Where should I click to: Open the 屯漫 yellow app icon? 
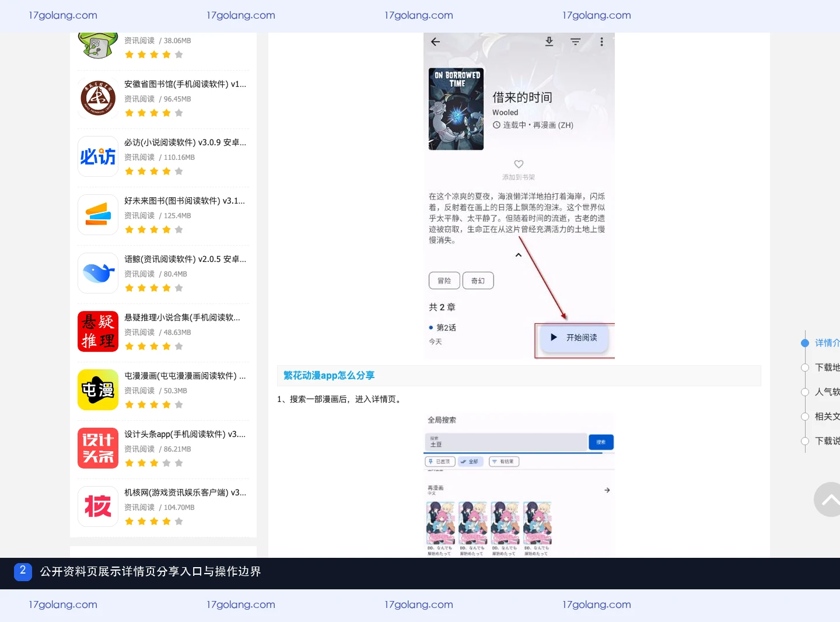98,390
